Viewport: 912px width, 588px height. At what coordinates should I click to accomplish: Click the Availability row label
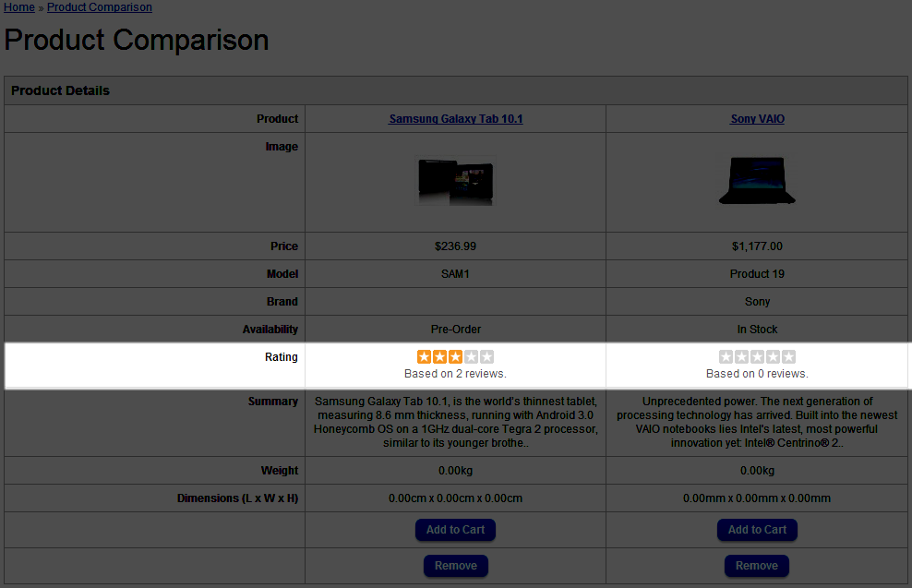[270, 330]
